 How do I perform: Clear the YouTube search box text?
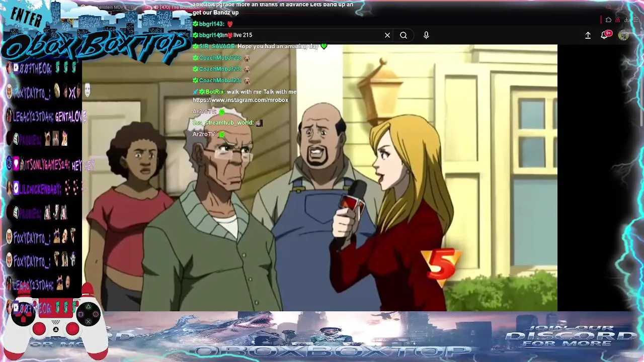(x=387, y=35)
